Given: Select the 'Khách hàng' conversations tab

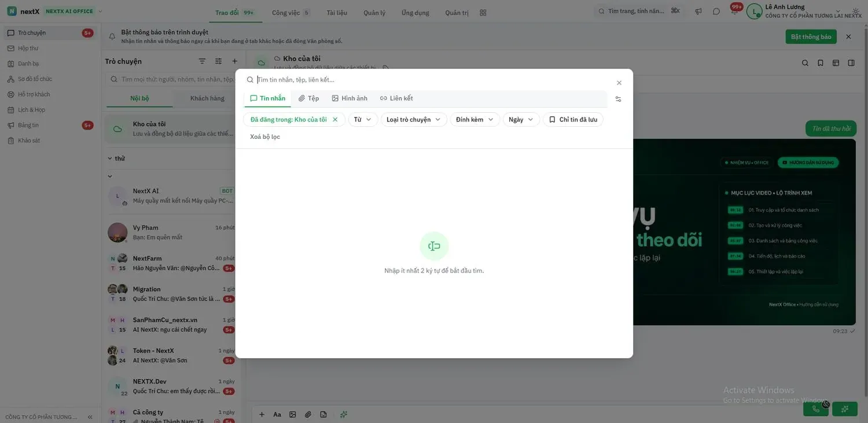Looking at the screenshot, I should tap(207, 98).
